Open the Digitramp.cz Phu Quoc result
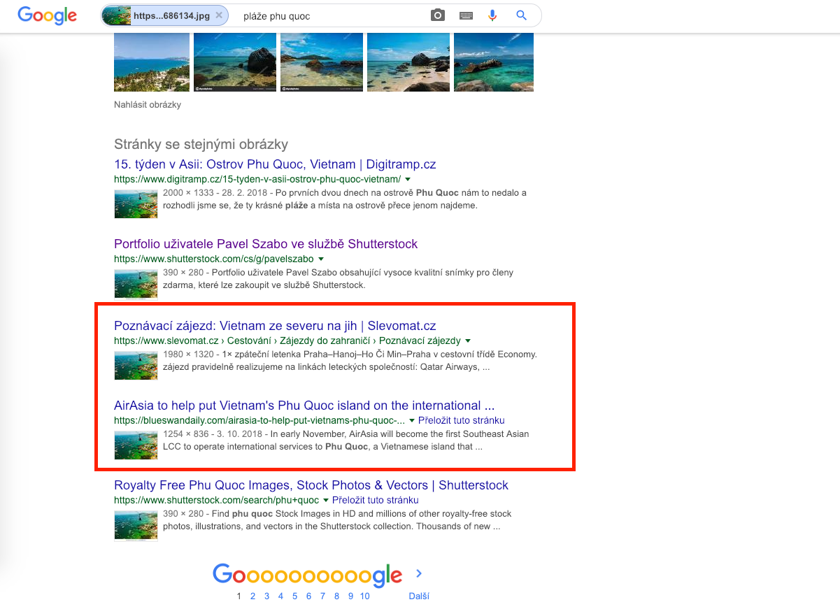Viewport: 840px width, 616px height. click(x=275, y=164)
